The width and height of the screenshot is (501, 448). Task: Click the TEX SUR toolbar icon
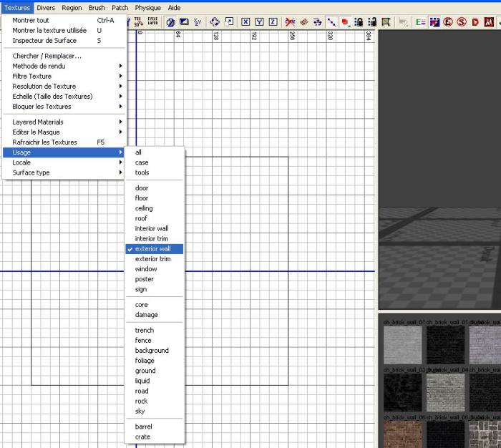[x=138, y=21]
